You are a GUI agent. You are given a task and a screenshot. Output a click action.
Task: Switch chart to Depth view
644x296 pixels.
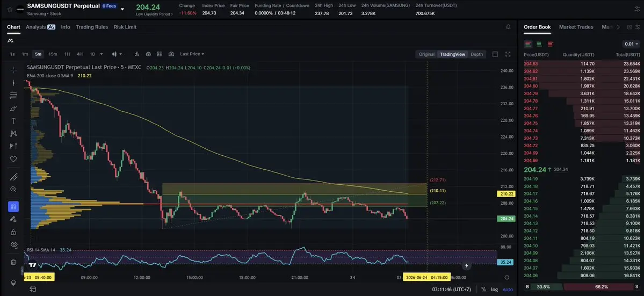click(476, 54)
